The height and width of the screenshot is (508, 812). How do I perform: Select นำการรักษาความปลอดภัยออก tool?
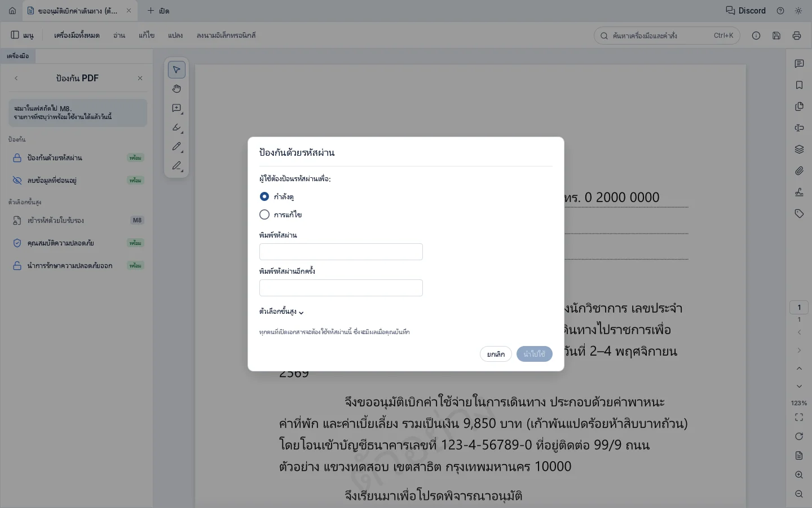coord(78,266)
